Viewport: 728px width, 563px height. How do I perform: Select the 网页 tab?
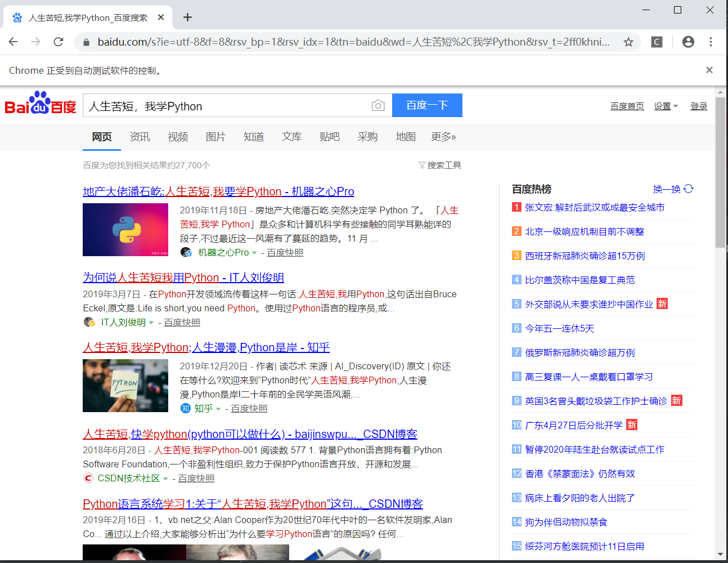coord(102,137)
